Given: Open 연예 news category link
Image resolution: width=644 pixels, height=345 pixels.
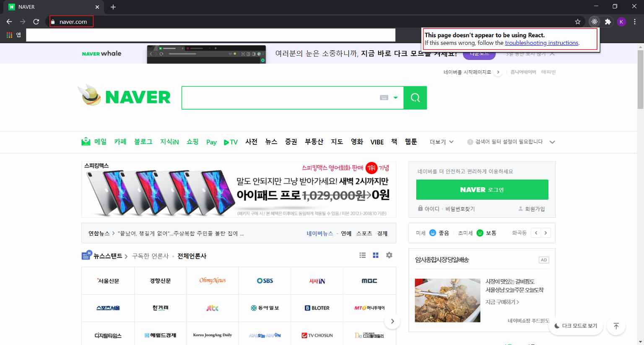Looking at the screenshot, I should (346, 233).
